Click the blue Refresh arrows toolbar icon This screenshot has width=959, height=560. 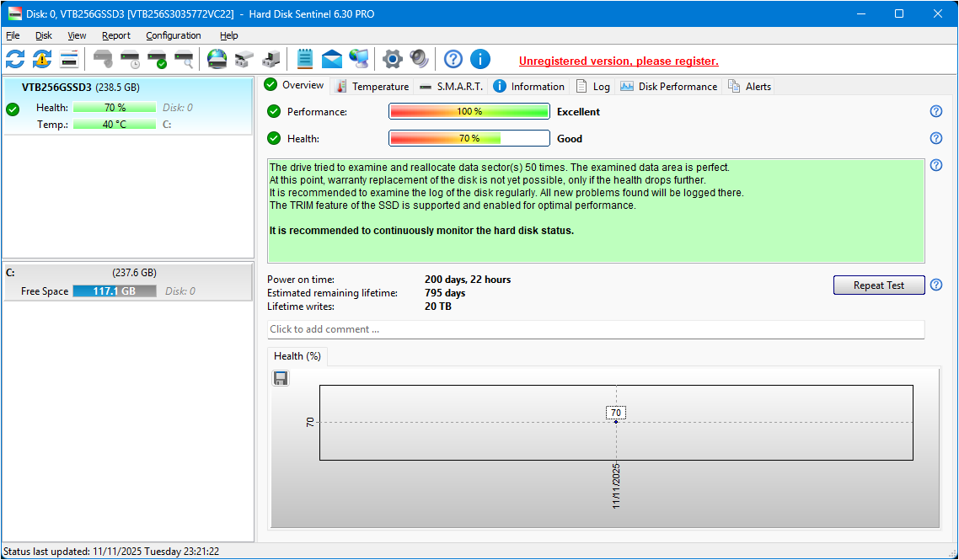(15, 59)
